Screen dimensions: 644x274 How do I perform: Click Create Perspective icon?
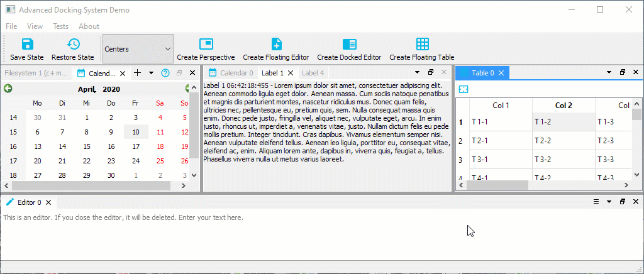(x=206, y=44)
